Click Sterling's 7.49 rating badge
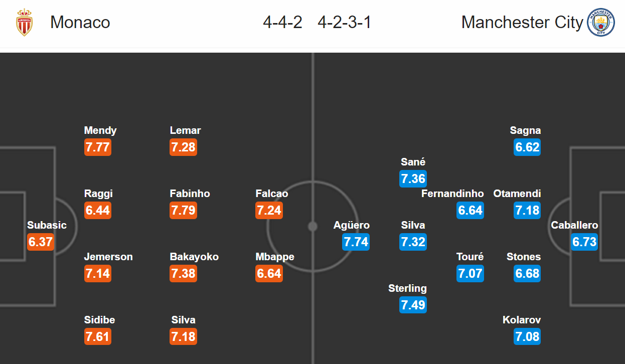625x364 pixels. click(x=413, y=305)
